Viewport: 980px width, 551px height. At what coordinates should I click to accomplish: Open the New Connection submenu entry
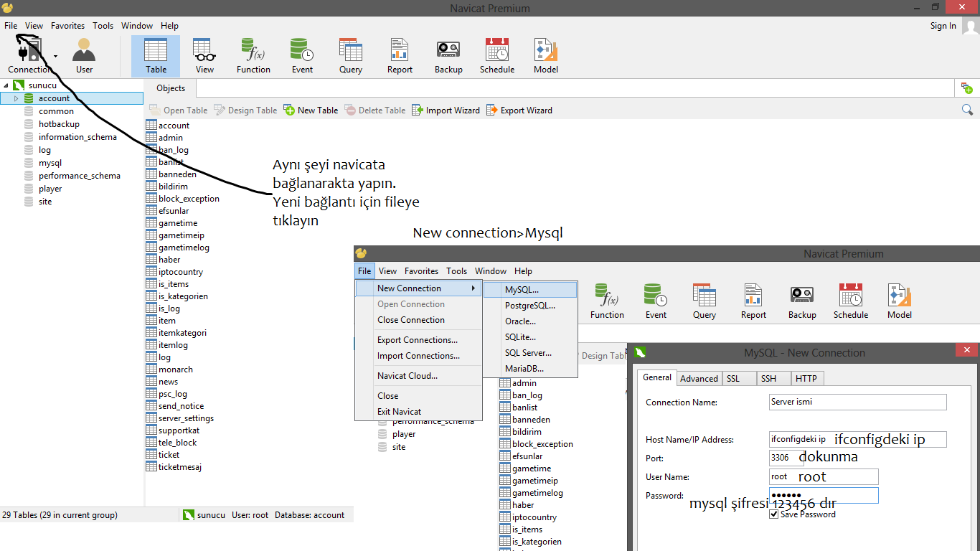click(419, 288)
